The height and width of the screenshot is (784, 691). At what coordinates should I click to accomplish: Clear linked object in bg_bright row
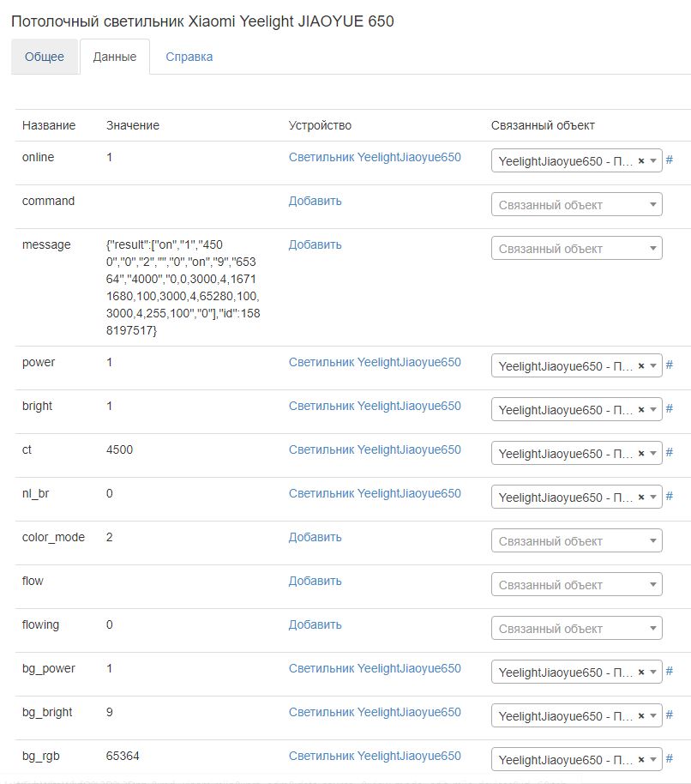641,716
